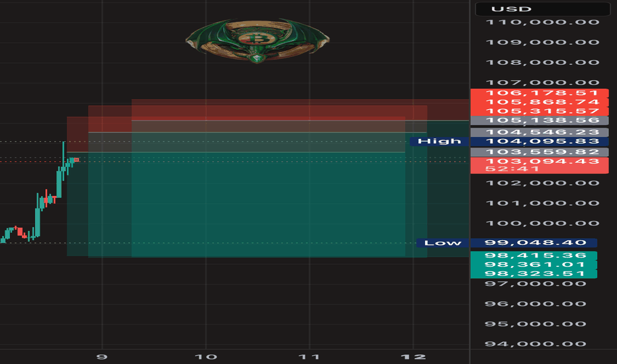The image size is (617, 364).
Task: Click the Low line tag
Action: coord(443,243)
